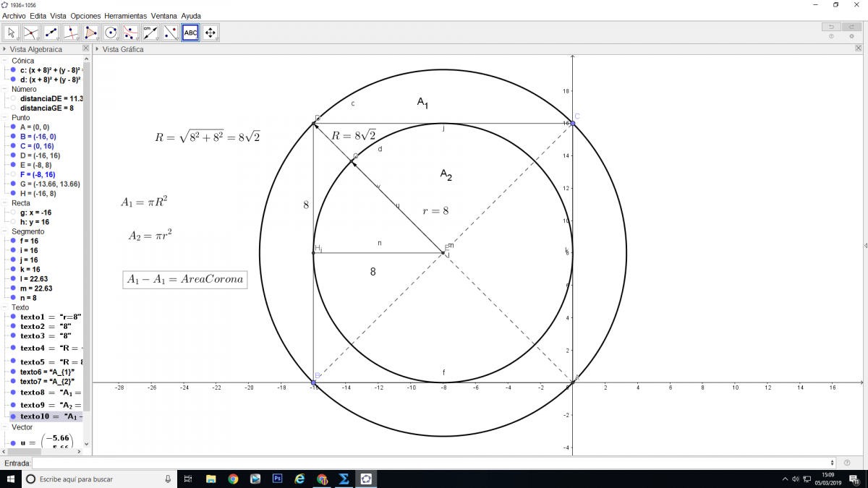Select the Point intersection tool

31,33
